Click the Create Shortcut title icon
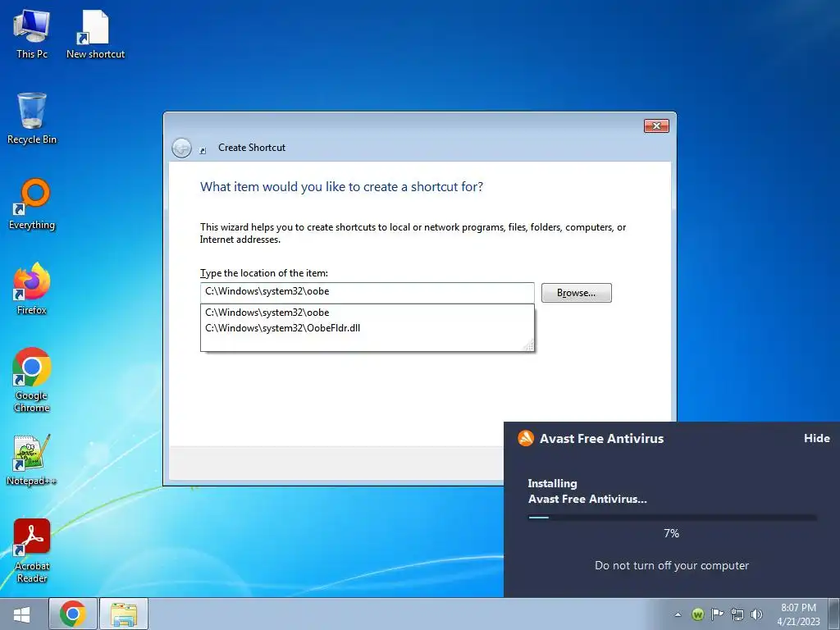The image size is (840, 630). click(203, 151)
